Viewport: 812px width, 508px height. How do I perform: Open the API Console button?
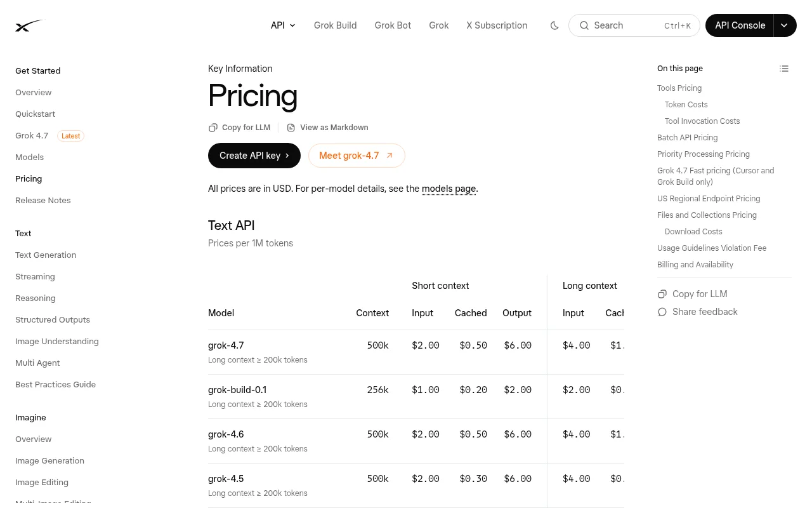(740, 25)
